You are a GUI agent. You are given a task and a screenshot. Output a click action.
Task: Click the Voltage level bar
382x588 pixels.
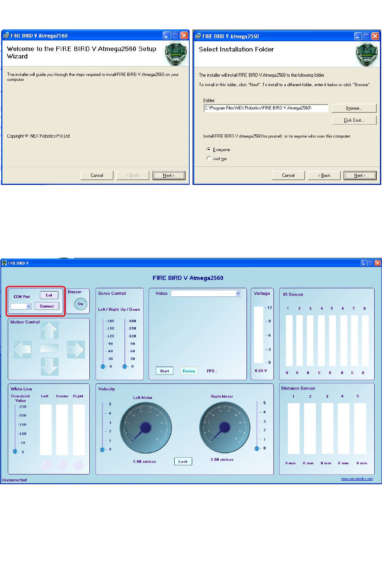pyautogui.click(x=259, y=335)
